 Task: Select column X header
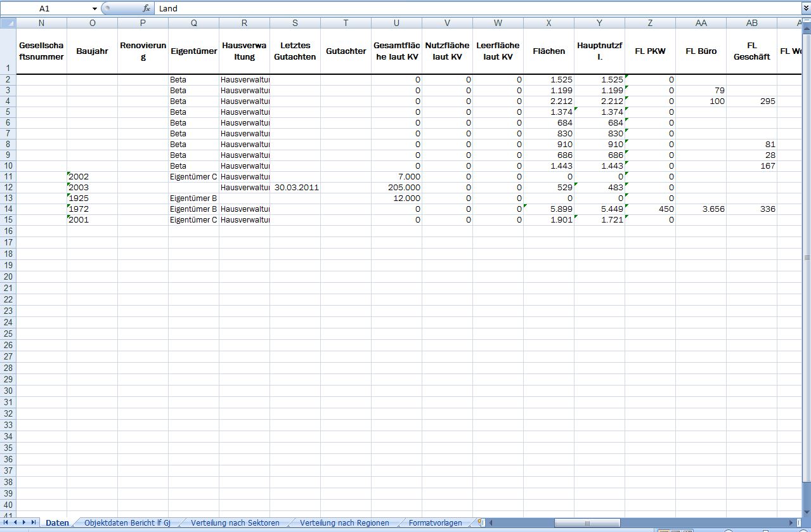(x=549, y=23)
